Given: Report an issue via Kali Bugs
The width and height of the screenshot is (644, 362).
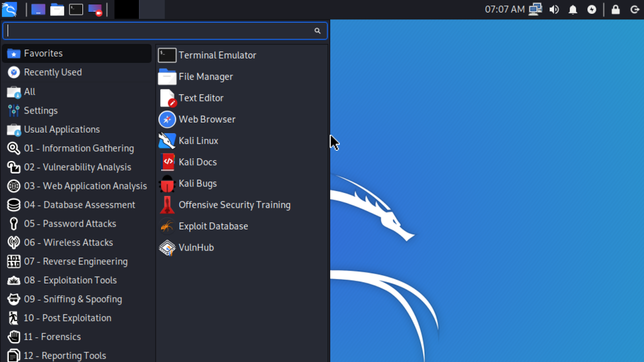Looking at the screenshot, I should point(198,183).
